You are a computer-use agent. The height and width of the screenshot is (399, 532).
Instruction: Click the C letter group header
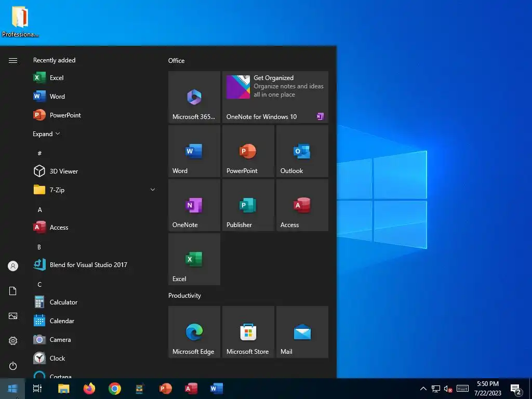(39, 284)
